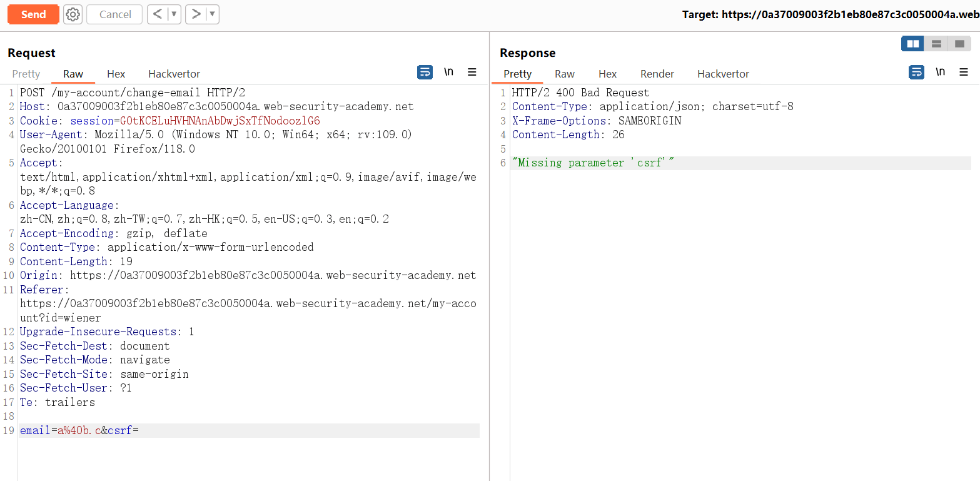Open Response panel hamburger options menu

[964, 73]
